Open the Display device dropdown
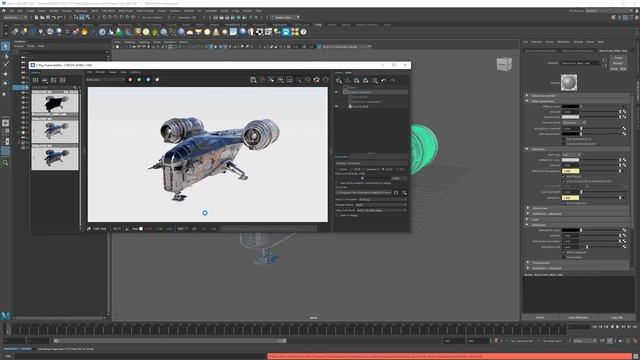The image size is (640, 360). (381, 205)
